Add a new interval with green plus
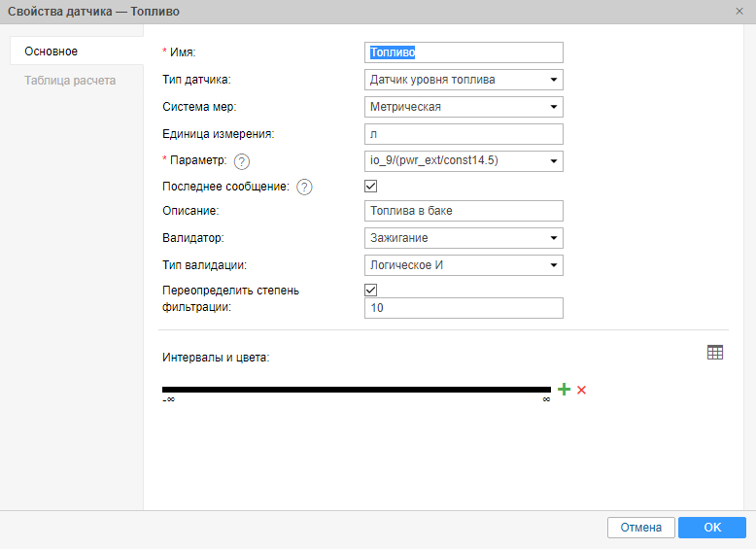 click(564, 390)
